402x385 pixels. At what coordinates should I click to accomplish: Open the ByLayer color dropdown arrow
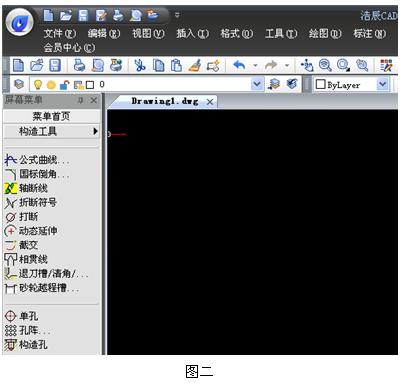tap(383, 84)
